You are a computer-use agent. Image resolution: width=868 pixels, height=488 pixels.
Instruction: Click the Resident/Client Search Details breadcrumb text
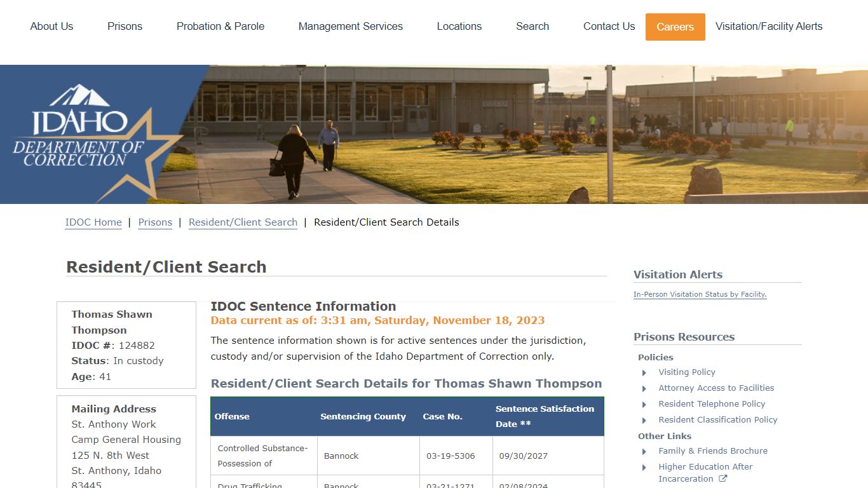pyautogui.click(x=386, y=222)
